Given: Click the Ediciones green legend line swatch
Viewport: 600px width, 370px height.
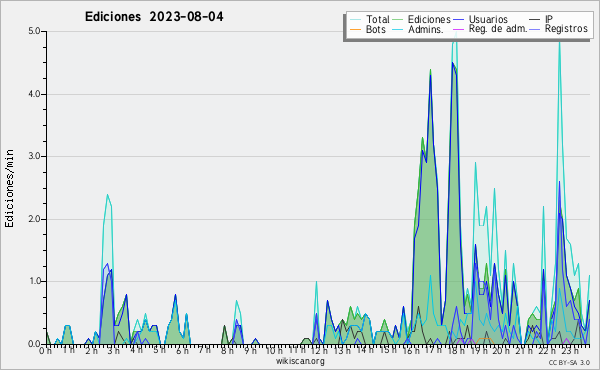Looking at the screenshot, I should pyautogui.click(x=398, y=20).
